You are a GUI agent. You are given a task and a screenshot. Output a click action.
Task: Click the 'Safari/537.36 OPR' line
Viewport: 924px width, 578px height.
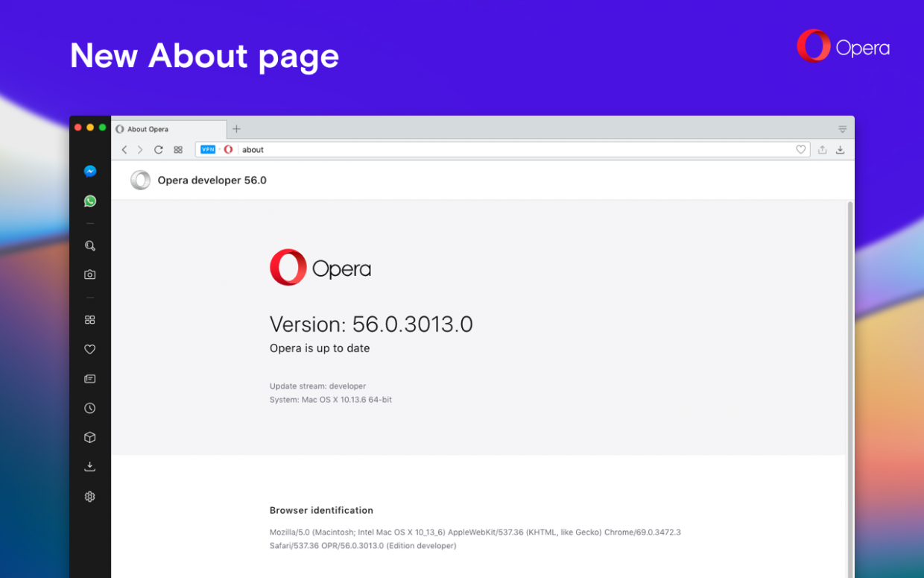pos(363,546)
